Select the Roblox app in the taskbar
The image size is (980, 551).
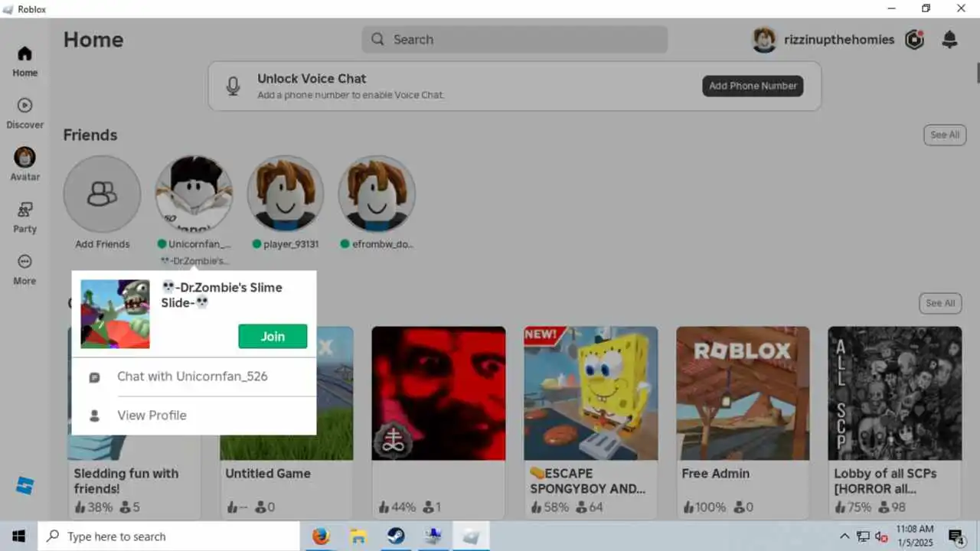coord(471,536)
